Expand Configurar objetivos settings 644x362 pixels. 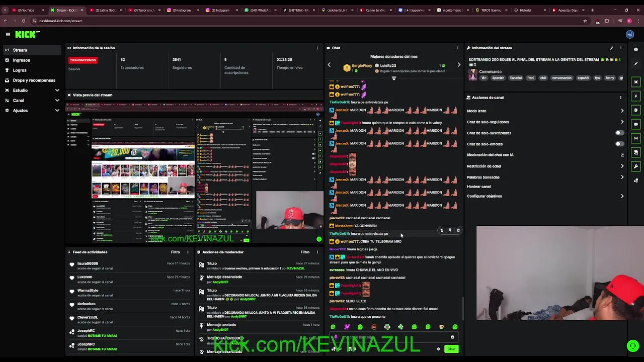(x=622, y=196)
